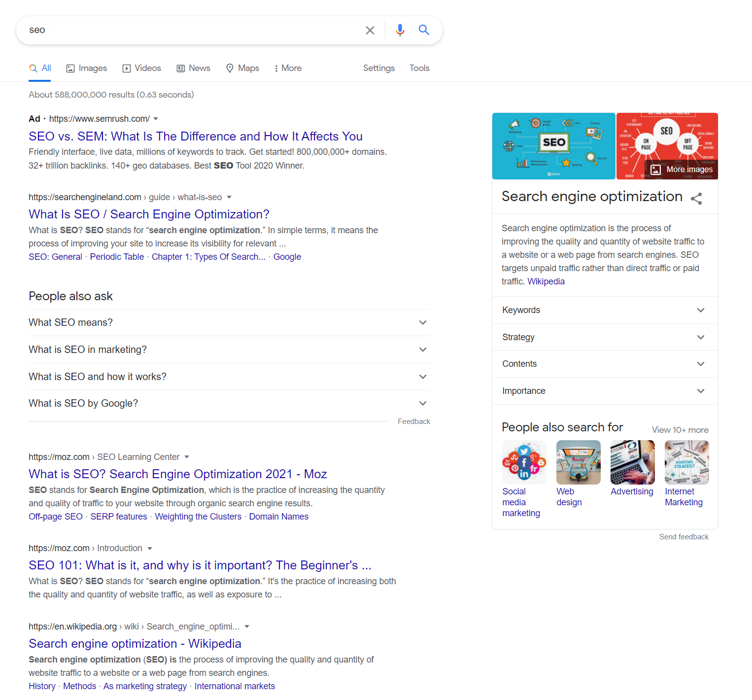The height and width of the screenshot is (700, 752).
Task: Open the Maps pin icon tab
Action: coord(230,68)
